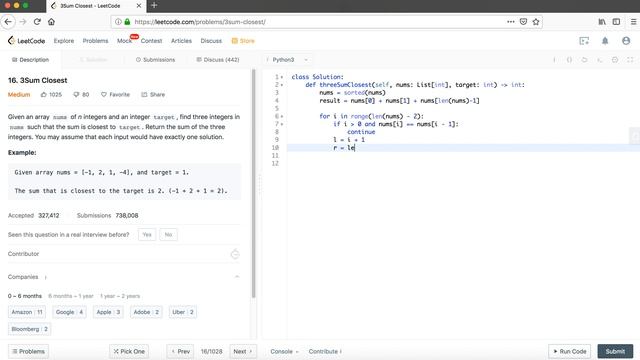Open the playground icon in header
The width and height of the screenshot is (640, 360).
click(584, 40)
